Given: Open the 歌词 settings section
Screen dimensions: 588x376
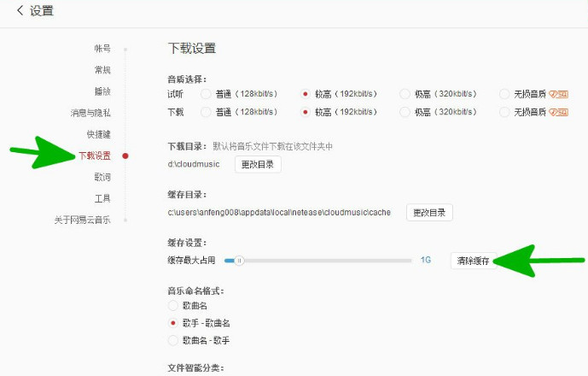Looking at the screenshot, I should coord(102,177).
